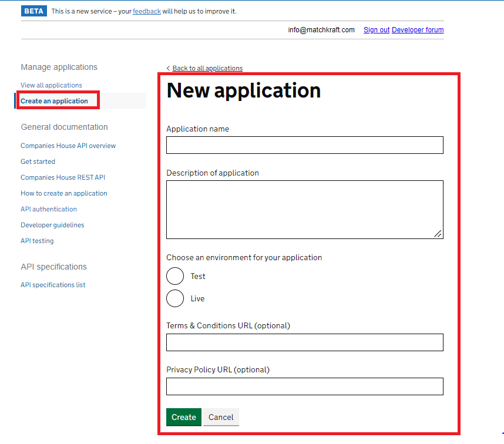
Task: Click the green Create button
Action: [183, 417]
